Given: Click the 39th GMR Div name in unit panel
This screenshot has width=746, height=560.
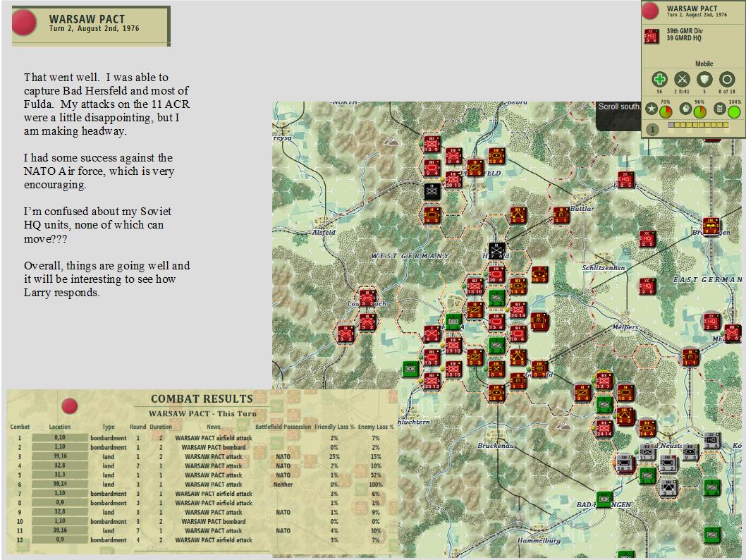Looking at the screenshot, I should [684, 30].
